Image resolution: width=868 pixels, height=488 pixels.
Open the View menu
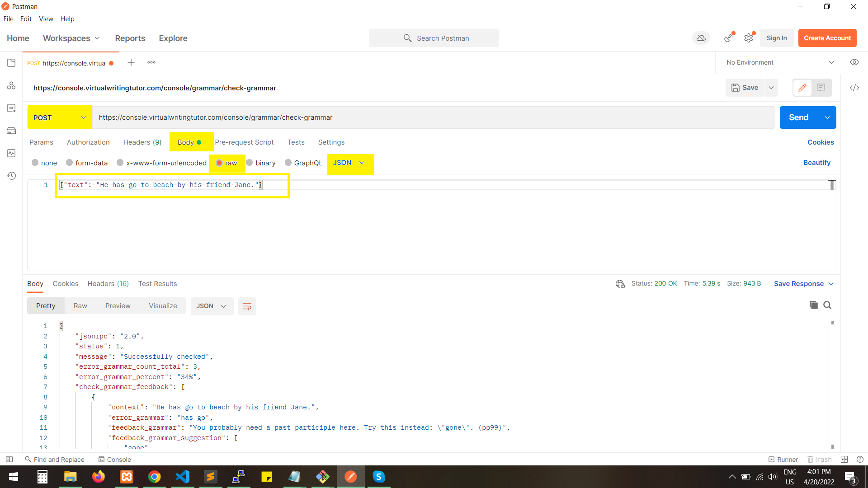46,19
